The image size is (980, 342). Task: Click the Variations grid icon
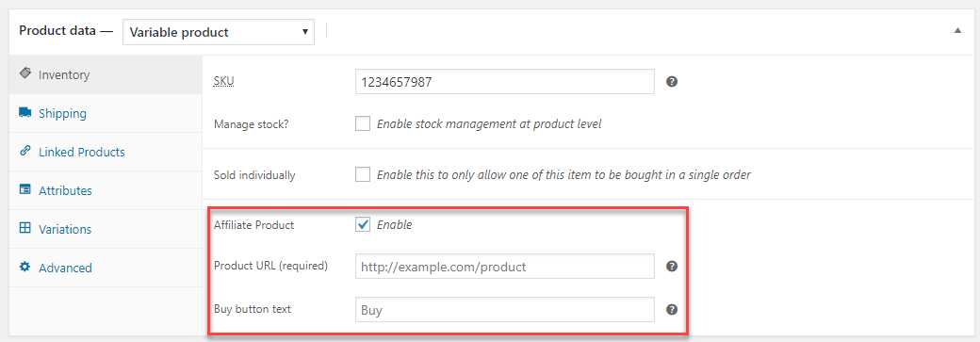click(x=25, y=229)
